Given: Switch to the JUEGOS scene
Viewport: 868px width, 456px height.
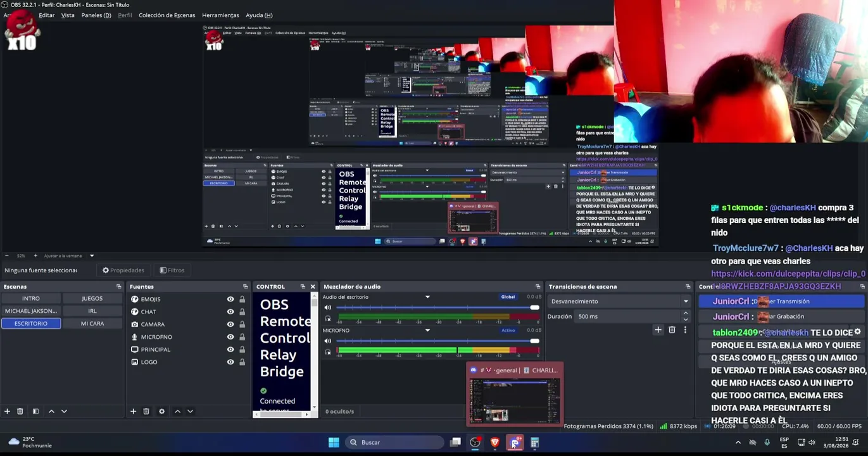Looking at the screenshot, I should [92, 298].
